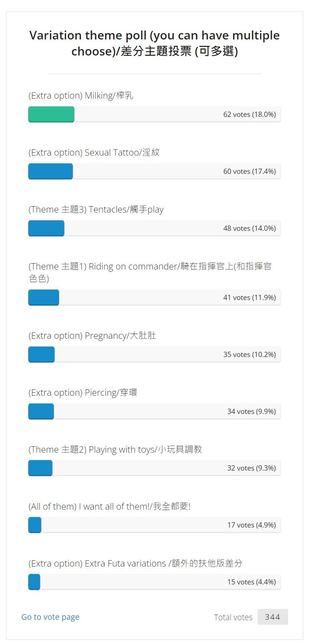Click the 15 votes (4.4%) text
The image size is (310, 644).
(252, 582)
